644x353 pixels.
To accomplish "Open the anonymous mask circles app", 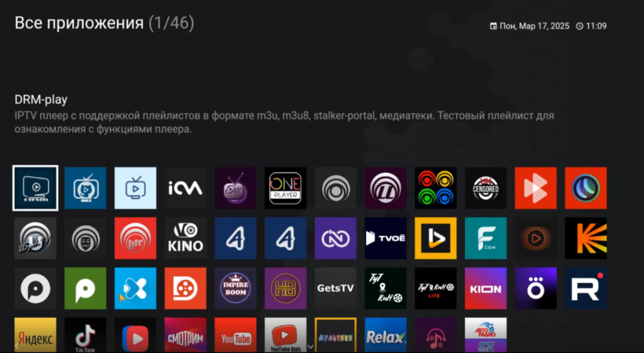I will point(86,238).
